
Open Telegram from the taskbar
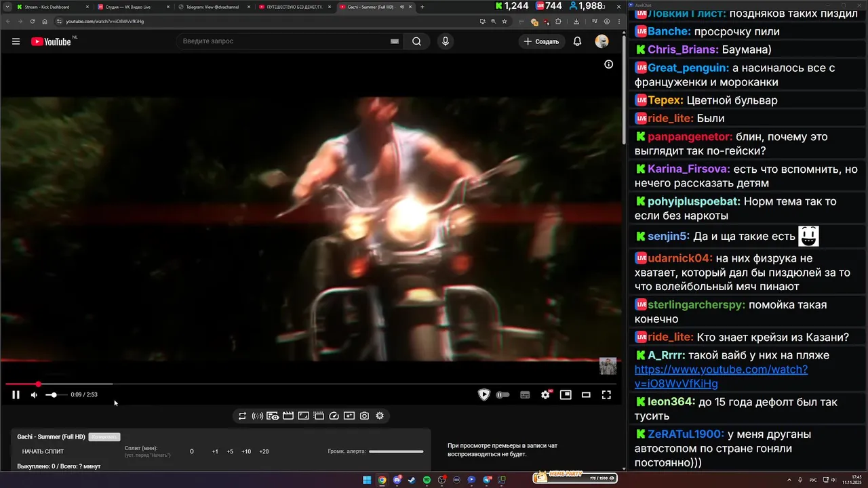click(x=487, y=480)
